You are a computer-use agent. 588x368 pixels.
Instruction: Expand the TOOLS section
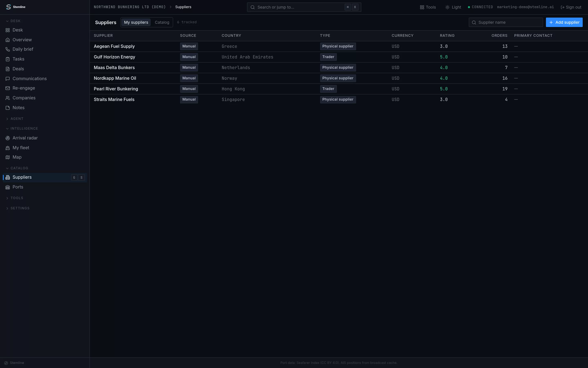(x=14, y=198)
